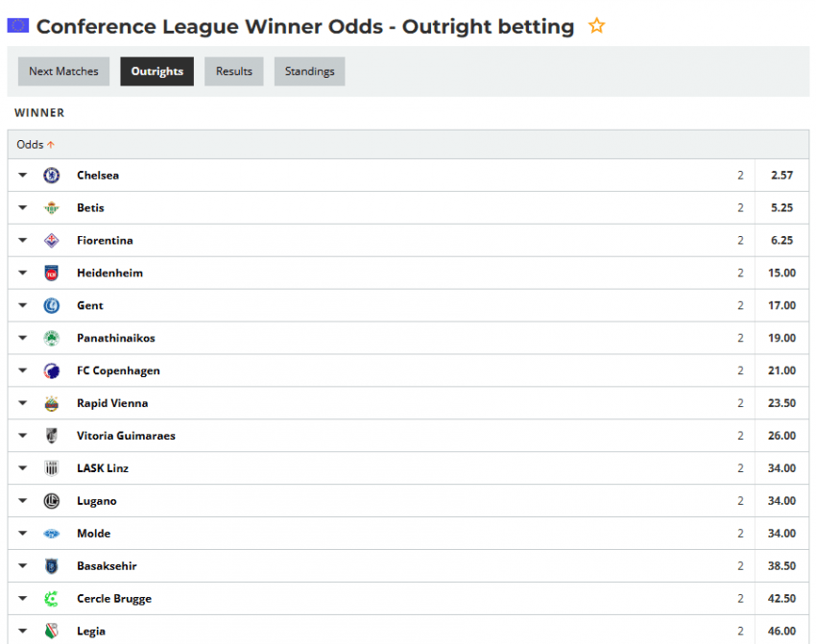816x644 pixels.
Task: Click the Panathinaikos green badge icon
Action: [52, 339]
